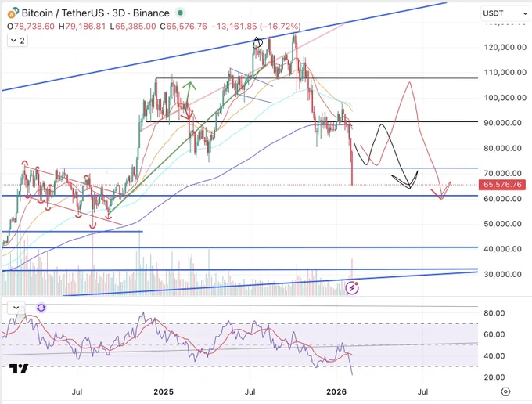This screenshot has height=404, width=532.
Task: Click the close value C65,576.76
Action: coord(184,27)
